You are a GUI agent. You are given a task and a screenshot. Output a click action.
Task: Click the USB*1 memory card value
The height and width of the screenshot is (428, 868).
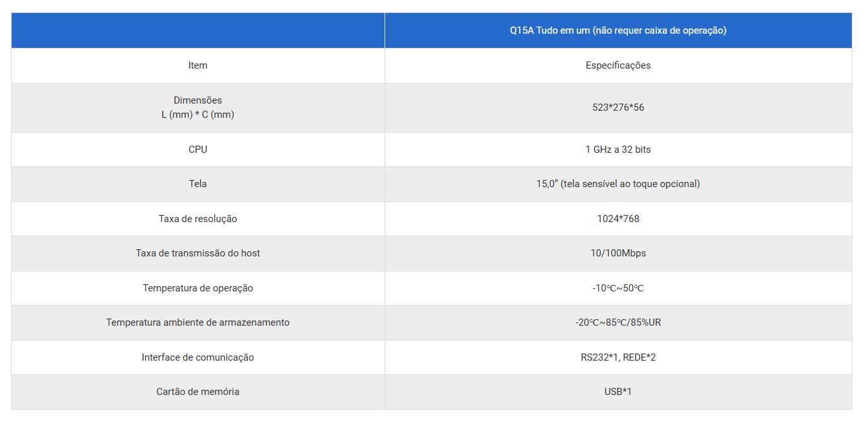tap(618, 392)
